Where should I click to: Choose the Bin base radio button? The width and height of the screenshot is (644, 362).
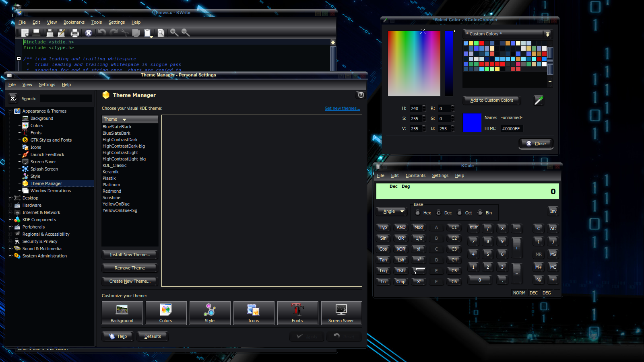tap(480, 213)
